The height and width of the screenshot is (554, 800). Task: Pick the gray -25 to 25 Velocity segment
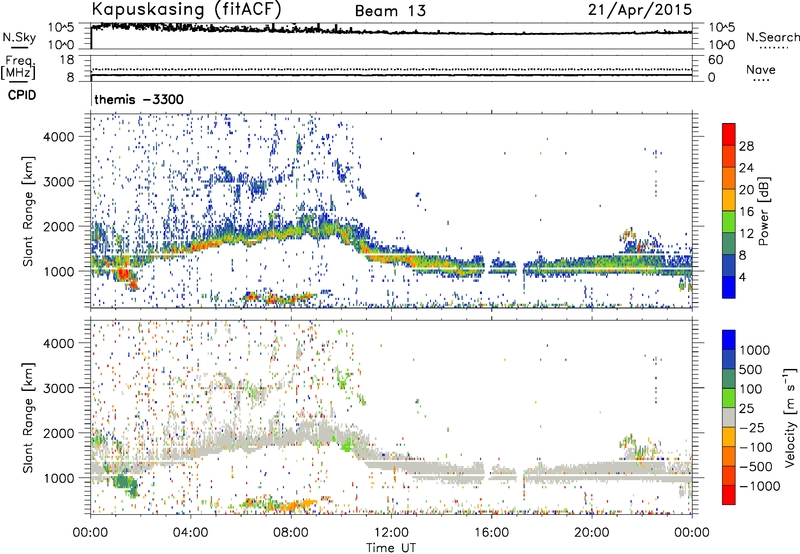coord(729,417)
